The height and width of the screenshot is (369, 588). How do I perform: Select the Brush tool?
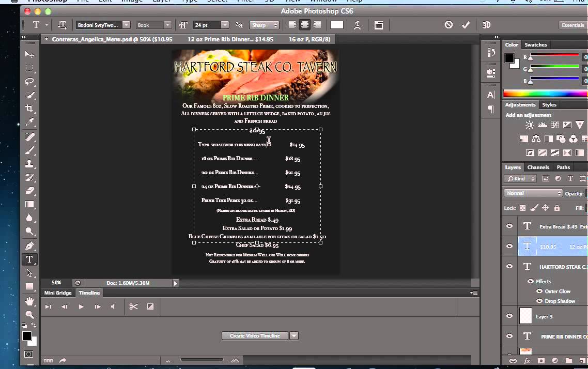point(29,150)
